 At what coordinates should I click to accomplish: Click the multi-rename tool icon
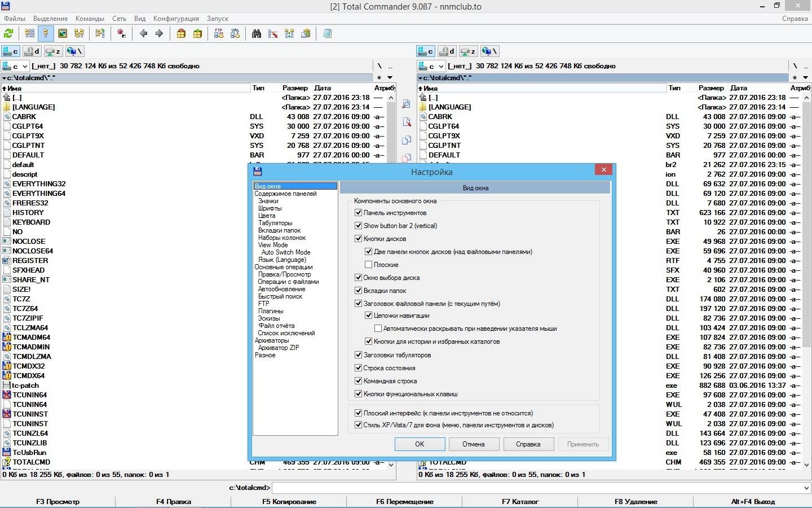[x=273, y=33]
